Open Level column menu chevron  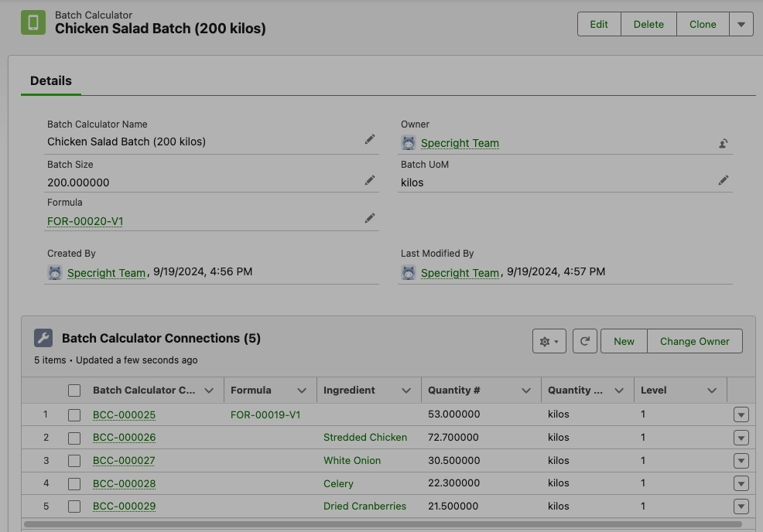[712, 390]
